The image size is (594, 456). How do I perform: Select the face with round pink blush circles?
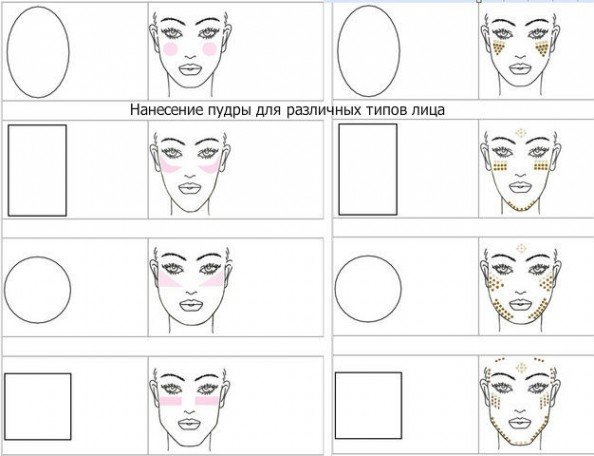[x=191, y=51]
